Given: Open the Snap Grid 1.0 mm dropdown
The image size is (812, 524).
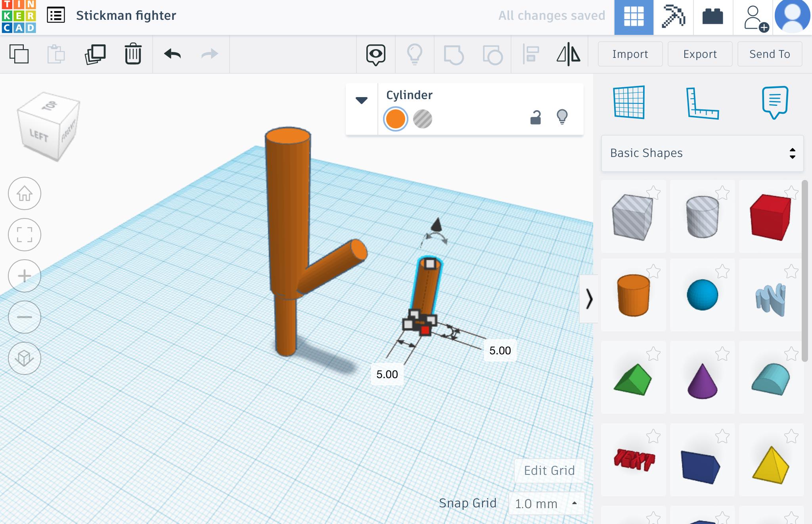Looking at the screenshot, I should (546, 503).
